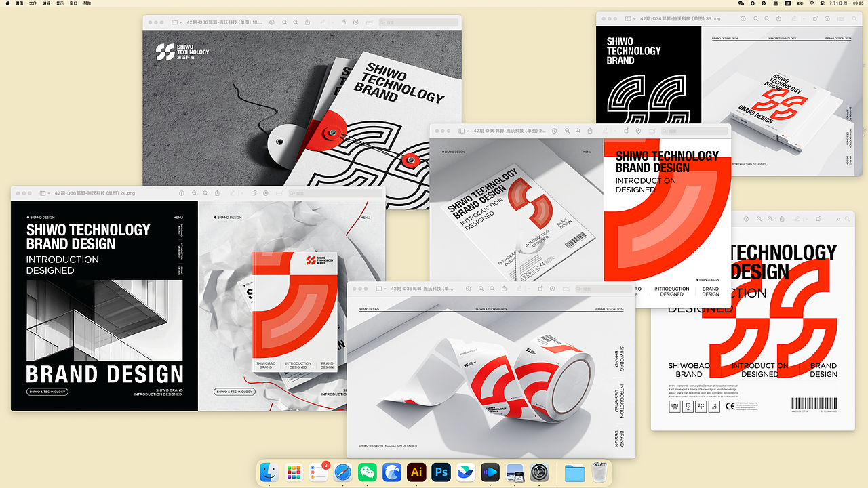The image size is (868, 488).
Task: Open the info inspector in the 33.png window
Action: pos(743,18)
